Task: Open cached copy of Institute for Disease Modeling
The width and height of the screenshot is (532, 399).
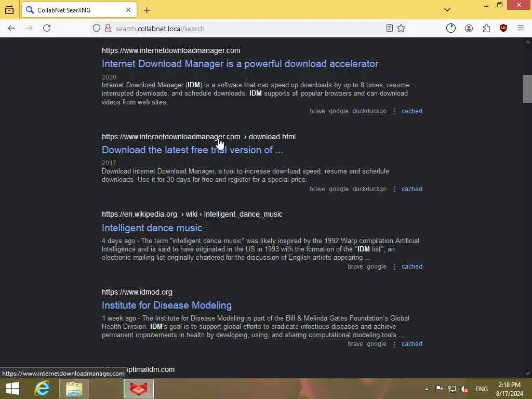Action: [x=412, y=344]
